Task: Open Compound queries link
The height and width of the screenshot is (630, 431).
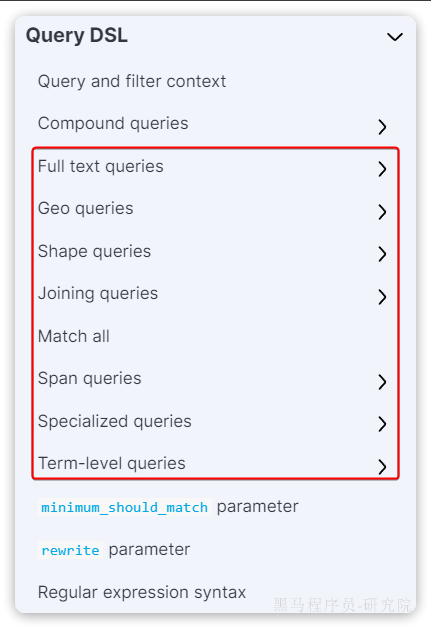Action: coord(113,123)
